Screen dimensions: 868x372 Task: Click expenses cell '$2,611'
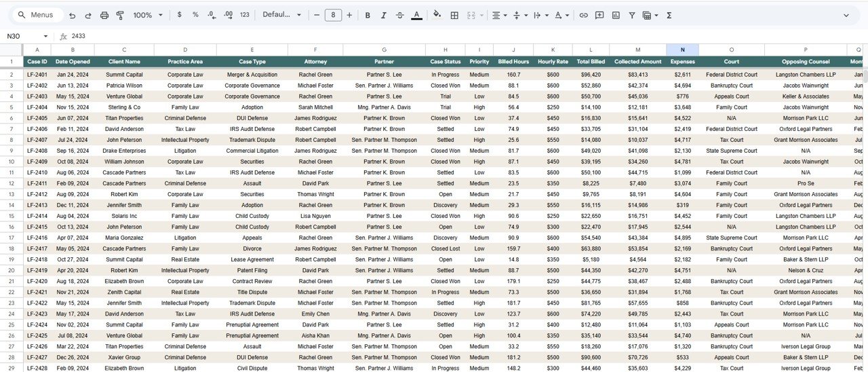coord(682,75)
